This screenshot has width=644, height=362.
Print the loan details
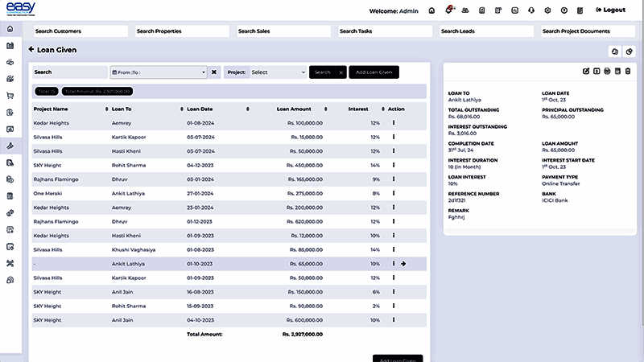tap(607, 71)
